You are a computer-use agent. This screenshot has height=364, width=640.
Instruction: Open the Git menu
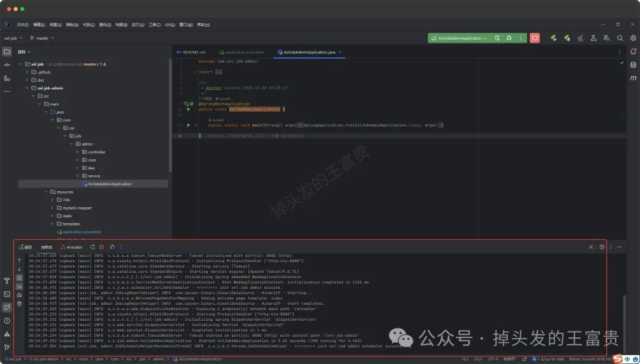pyautogui.click(x=170, y=25)
